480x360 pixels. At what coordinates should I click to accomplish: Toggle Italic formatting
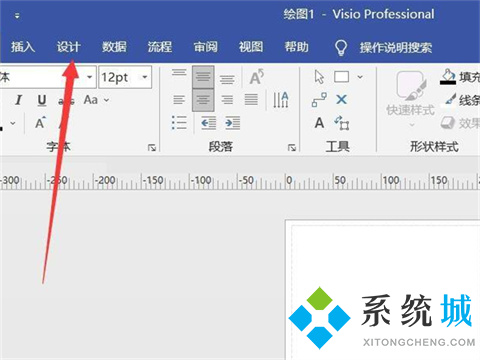coord(19,100)
